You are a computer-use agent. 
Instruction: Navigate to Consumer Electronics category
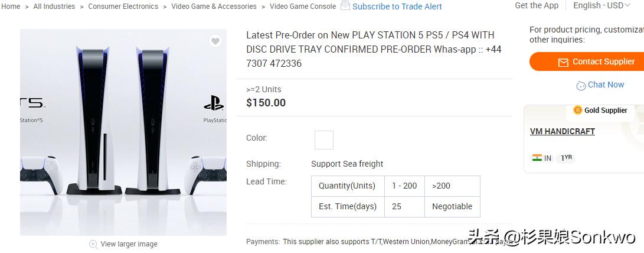[x=123, y=7]
